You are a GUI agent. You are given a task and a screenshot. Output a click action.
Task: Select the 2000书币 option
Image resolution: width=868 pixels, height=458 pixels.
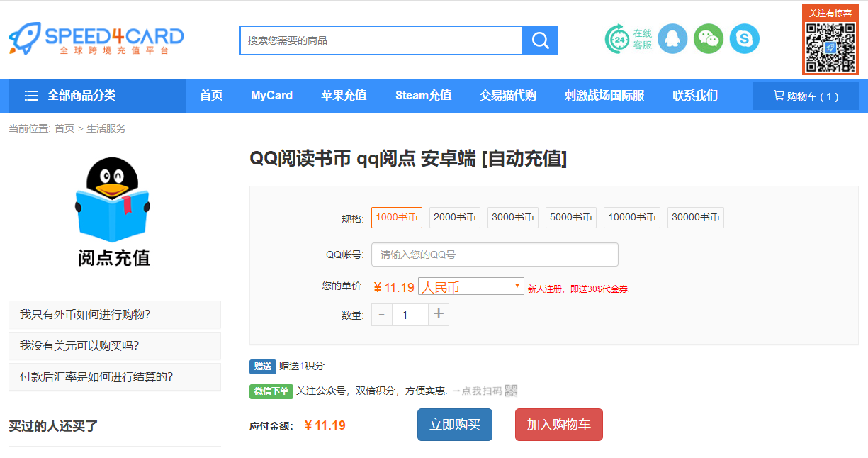pos(455,218)
